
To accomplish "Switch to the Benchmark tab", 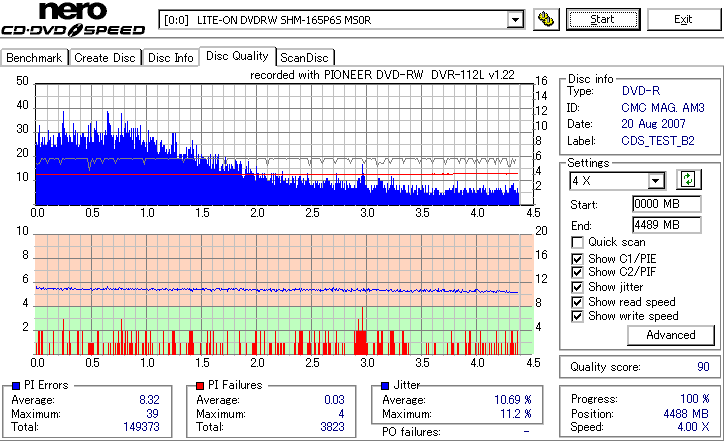I will 34,58.
